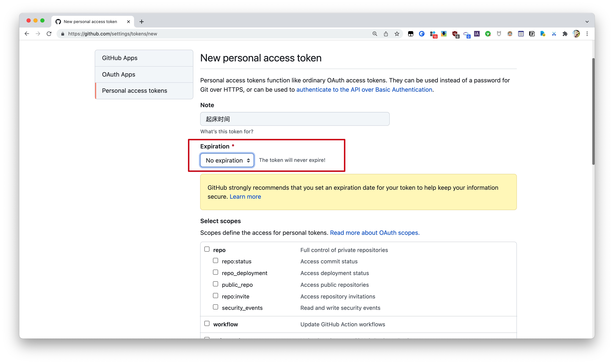The height and width of the screenshot is (364, 614).
Task: Click the scissors extension icon
Action: point(554,34)
